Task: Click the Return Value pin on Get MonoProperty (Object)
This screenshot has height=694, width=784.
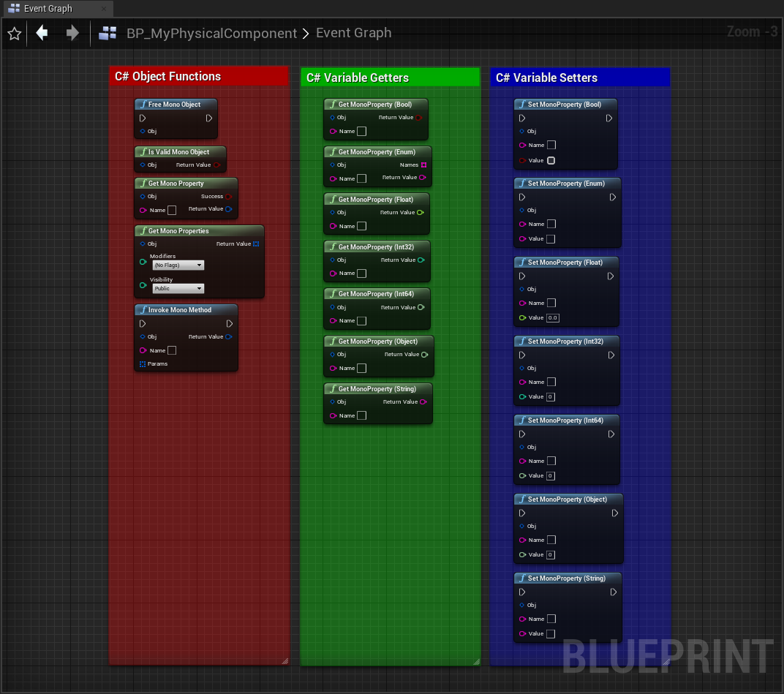Action: click(424, 355)
